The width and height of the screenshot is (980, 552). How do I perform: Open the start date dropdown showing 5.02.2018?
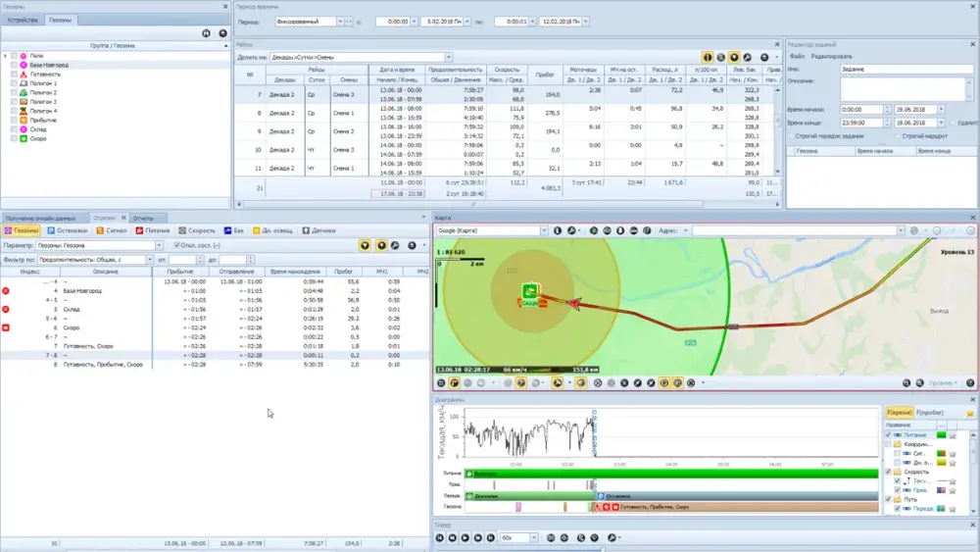(466, 22)
